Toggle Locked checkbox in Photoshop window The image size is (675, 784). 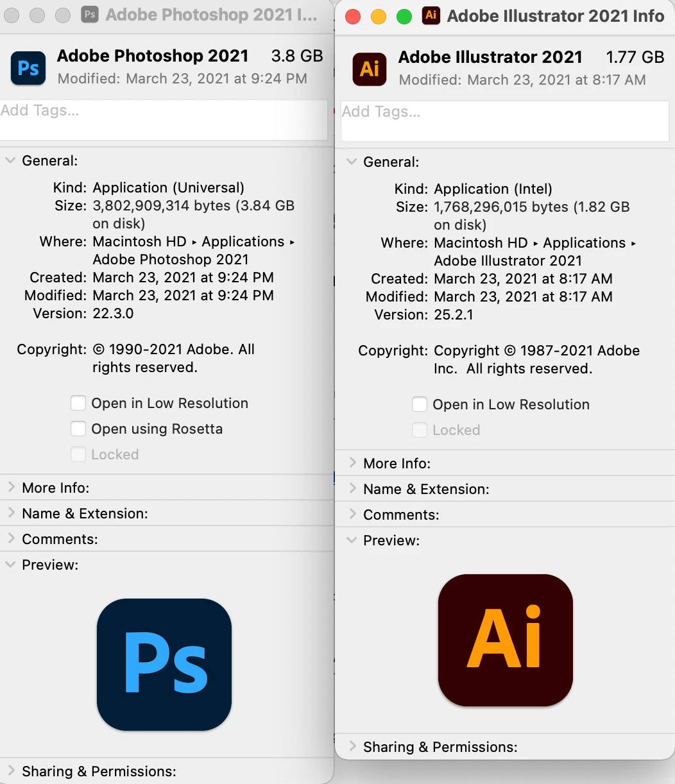coord(78,454)
